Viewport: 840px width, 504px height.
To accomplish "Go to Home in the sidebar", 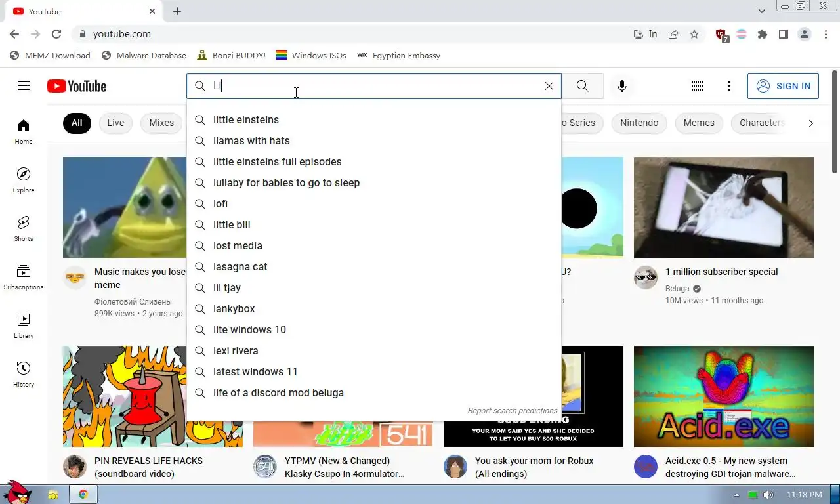I will pyautogui.click(x=24, y=131).
